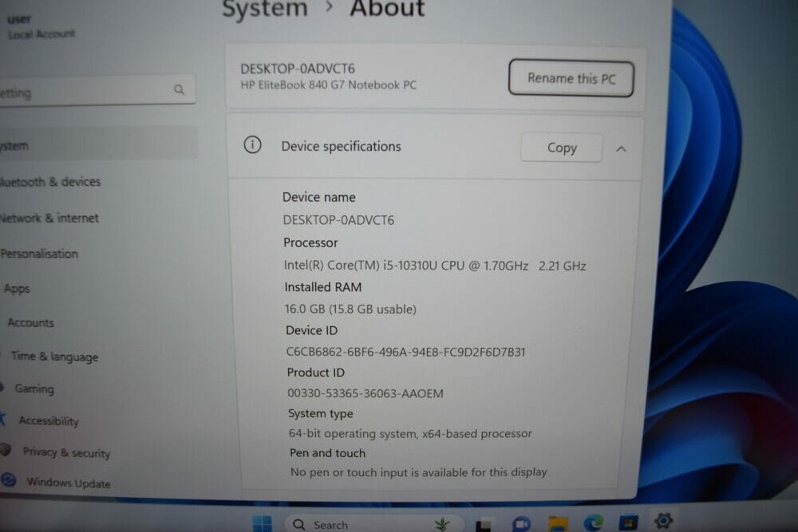
Task: Select the Device ID value C6CB6862-6BF6-496A-94E8-FC9D2F6D7B31
Action: (405, 352)
